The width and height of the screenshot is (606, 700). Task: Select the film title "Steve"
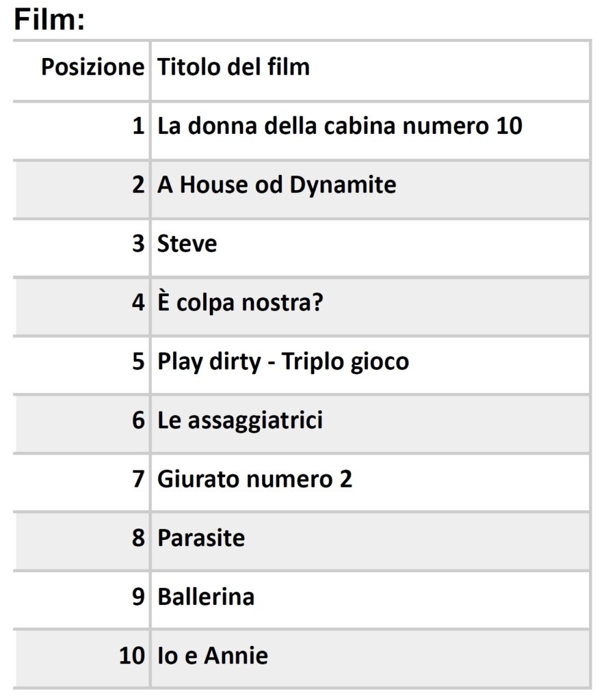coord(187,244)
